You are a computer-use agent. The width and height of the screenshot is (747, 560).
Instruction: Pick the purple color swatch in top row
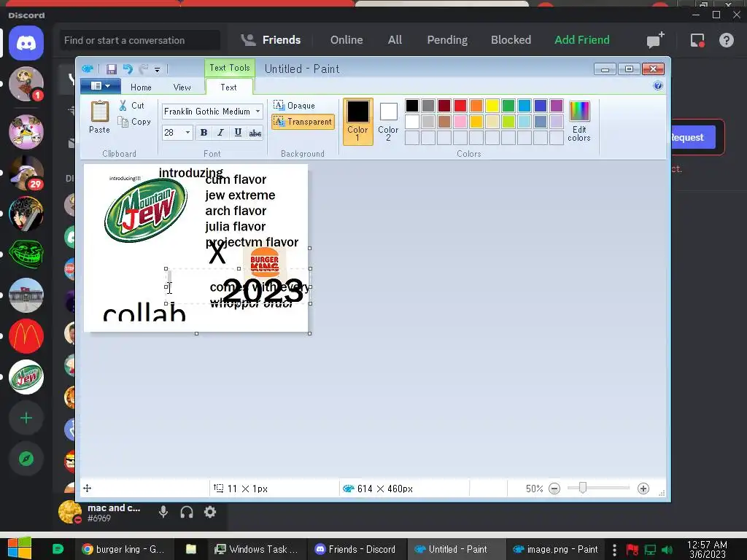pyautogui.click(x=557, y=105)
